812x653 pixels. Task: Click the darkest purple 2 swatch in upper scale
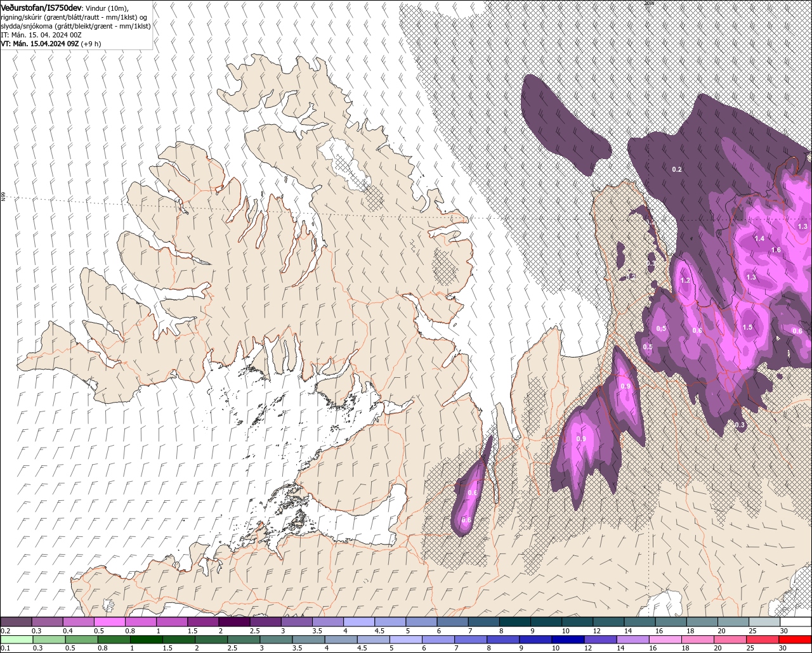233,622
